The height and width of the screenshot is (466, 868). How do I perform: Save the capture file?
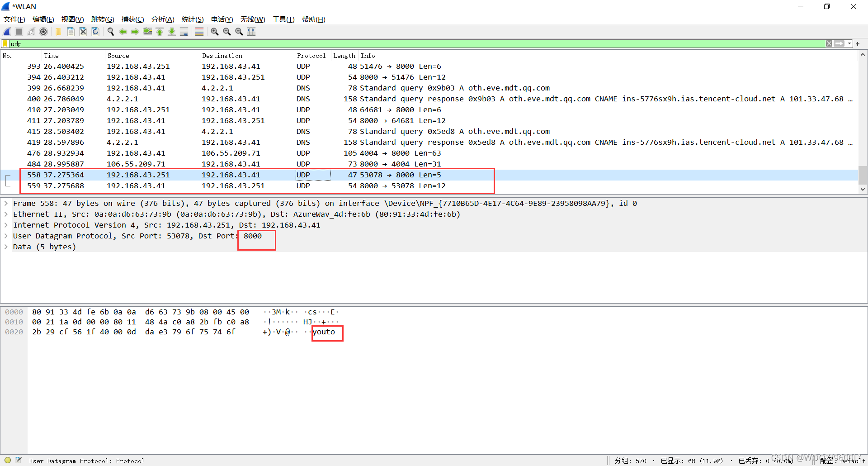click(71, 32)
